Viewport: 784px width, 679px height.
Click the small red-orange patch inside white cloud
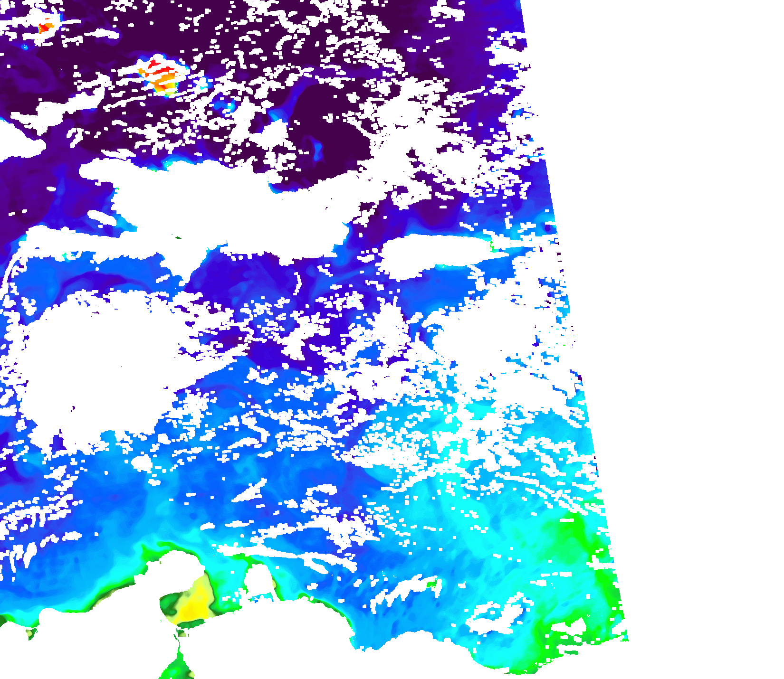point(45,27)
